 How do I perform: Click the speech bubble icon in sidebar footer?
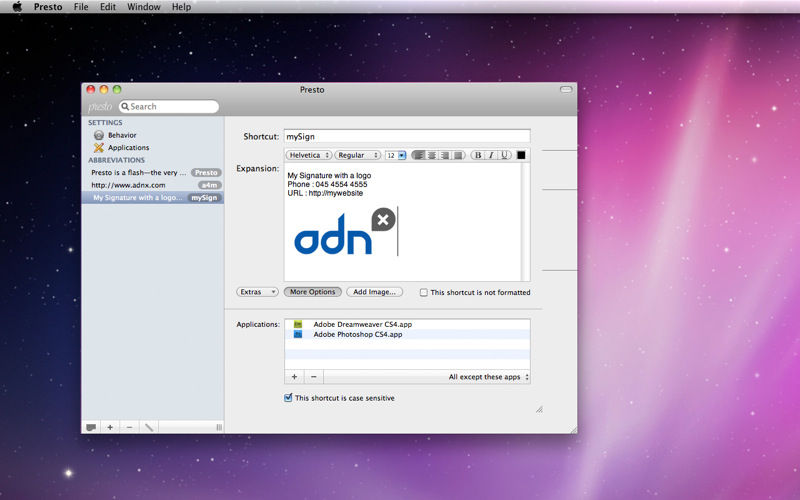pyautogui.click(x=91, y=427)
